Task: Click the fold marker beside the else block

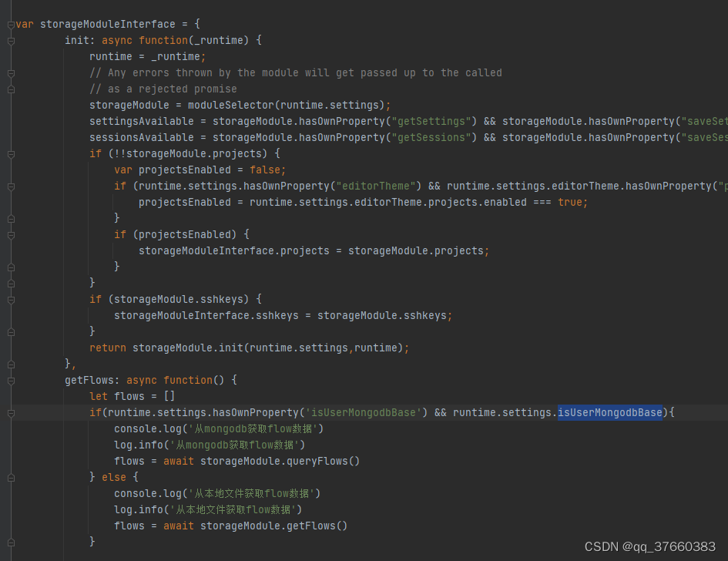Action: [9, 476]
